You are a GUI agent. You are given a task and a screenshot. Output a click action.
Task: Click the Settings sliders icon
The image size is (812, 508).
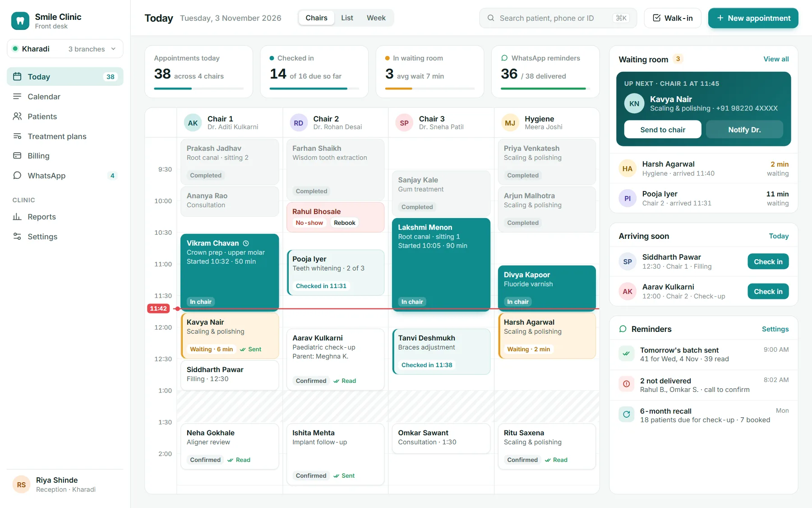click(17, 236)
